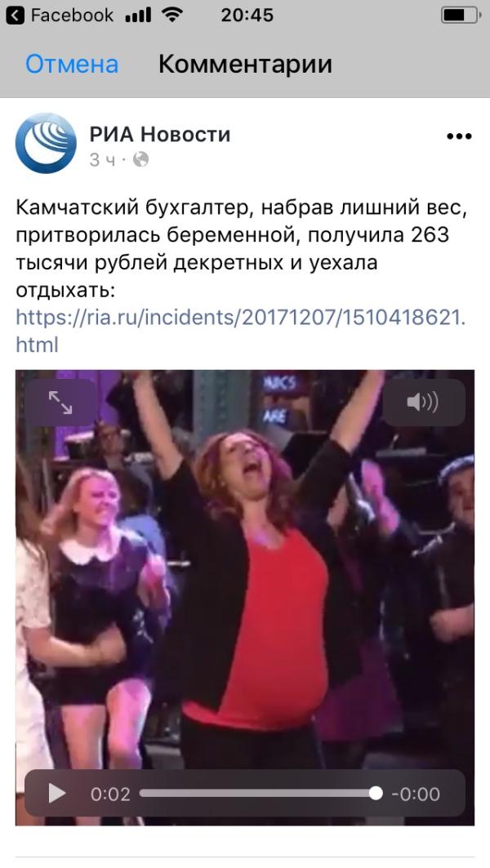Screen dimensions: 490x868
Task: Tap the 0:02 elapsed time label
Action: 110,795
